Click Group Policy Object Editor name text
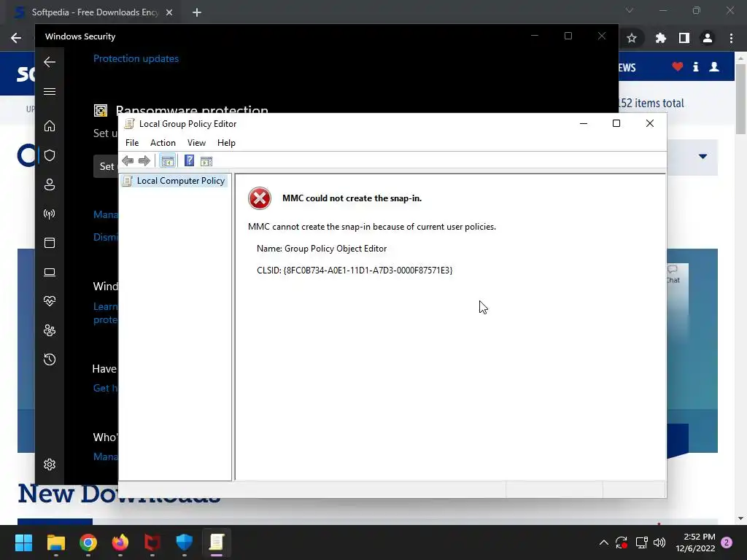Screen dimensions: 747x560 [x=336, y=249]
